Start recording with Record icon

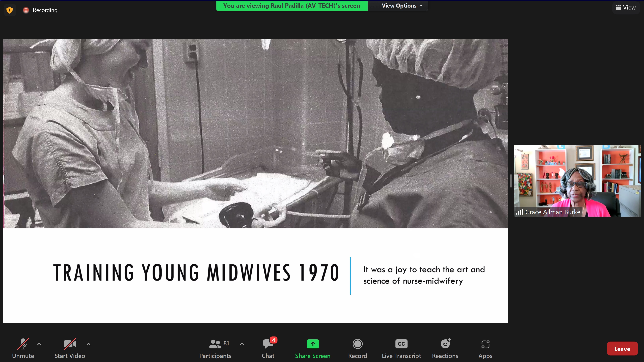pyautogui.click(x=358, y=344)
